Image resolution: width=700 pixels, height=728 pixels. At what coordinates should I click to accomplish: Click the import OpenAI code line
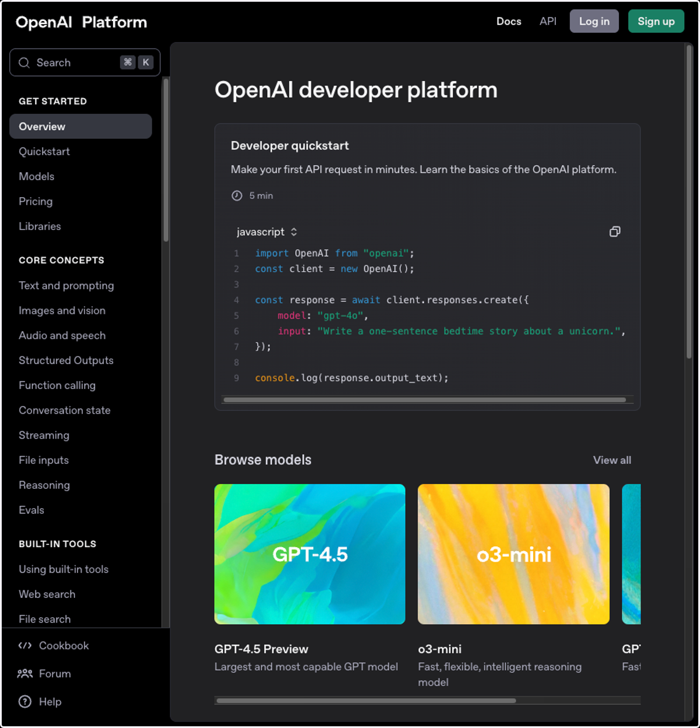coord(334,253)
